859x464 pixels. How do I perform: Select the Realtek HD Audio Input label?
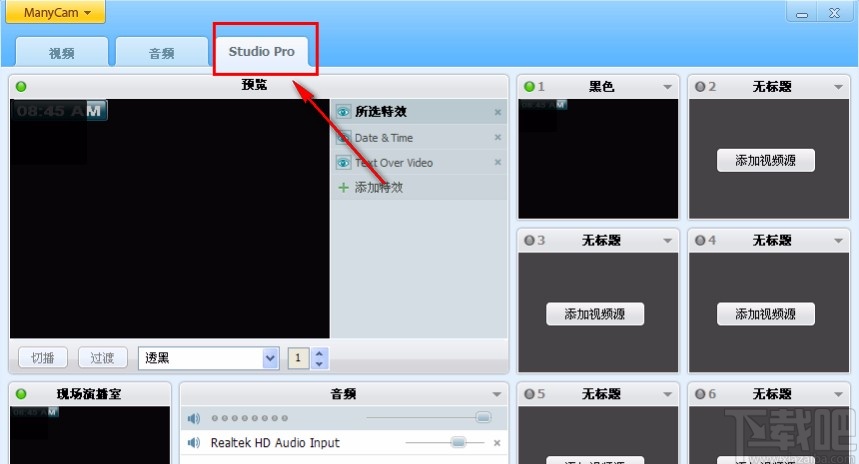point(275,443)
